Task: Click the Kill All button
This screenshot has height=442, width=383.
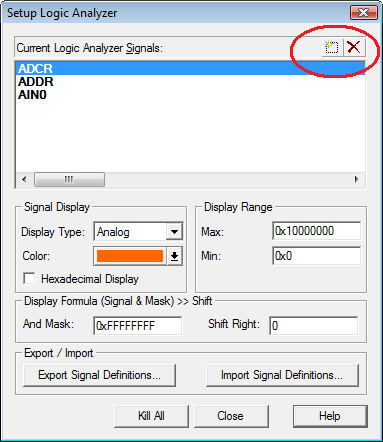Action: click(x=151, y=416)
